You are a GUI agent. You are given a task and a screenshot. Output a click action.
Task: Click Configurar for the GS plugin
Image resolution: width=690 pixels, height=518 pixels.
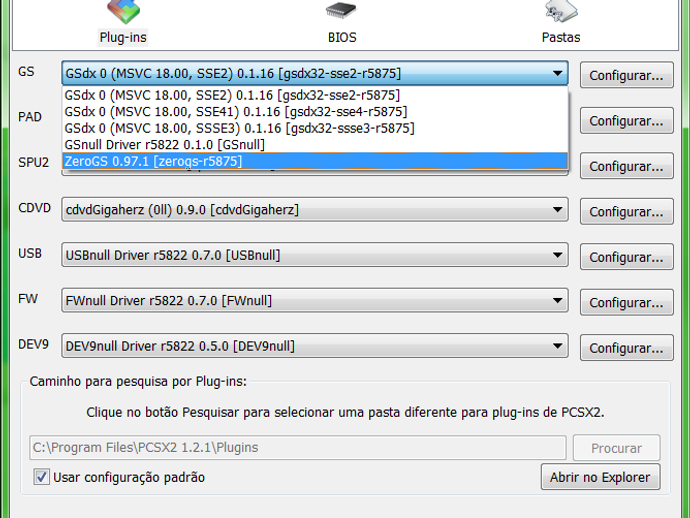[x=627, y=75]
